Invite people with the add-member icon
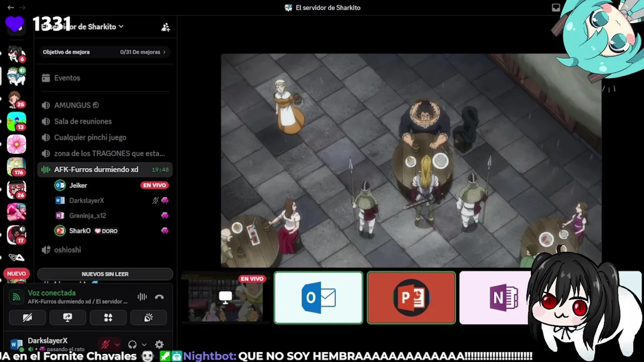The width and height of the screenshot is (644, 362). click(166, 27)
